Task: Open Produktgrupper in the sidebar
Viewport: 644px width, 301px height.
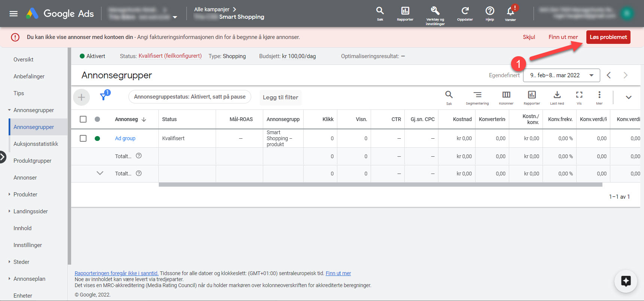Action: tap(32, 161)
